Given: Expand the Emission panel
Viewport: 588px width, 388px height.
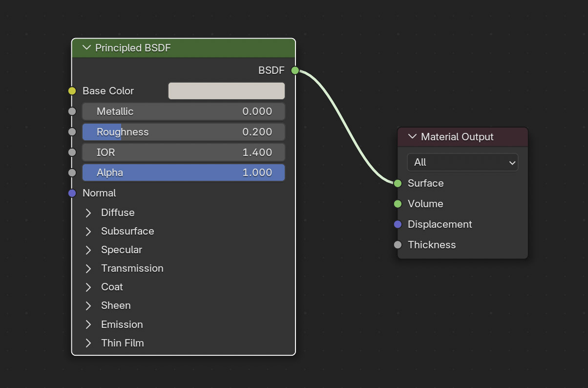Looking at the screenshot, I should coord(88,324).
